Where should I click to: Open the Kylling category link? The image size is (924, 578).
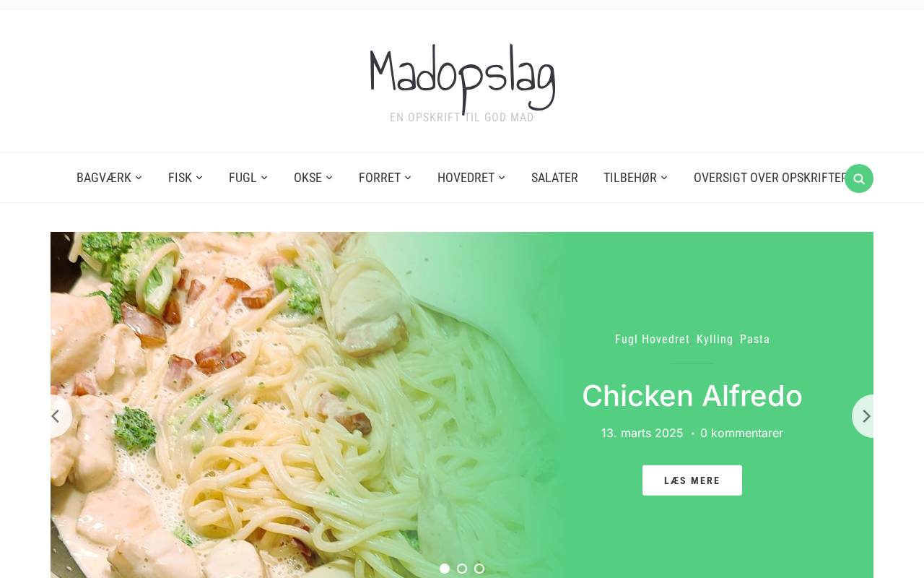pyautogui.click(x=715, y=340)
